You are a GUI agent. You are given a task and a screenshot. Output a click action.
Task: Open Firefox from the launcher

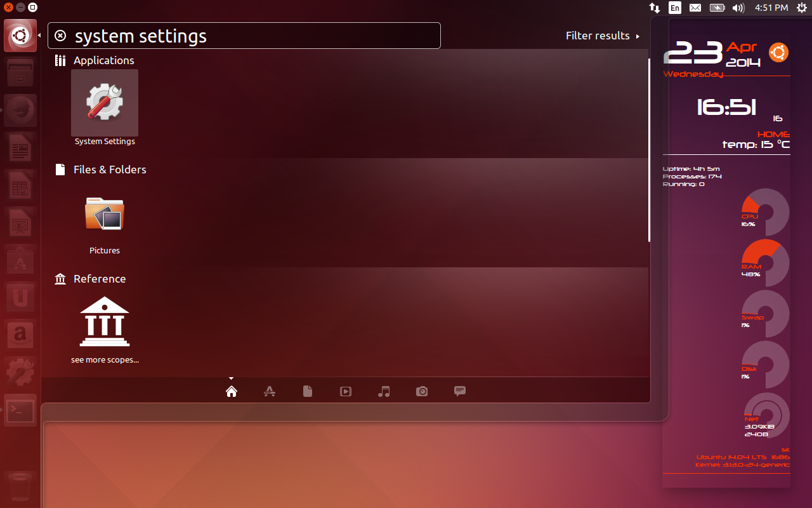click(20, 110)
